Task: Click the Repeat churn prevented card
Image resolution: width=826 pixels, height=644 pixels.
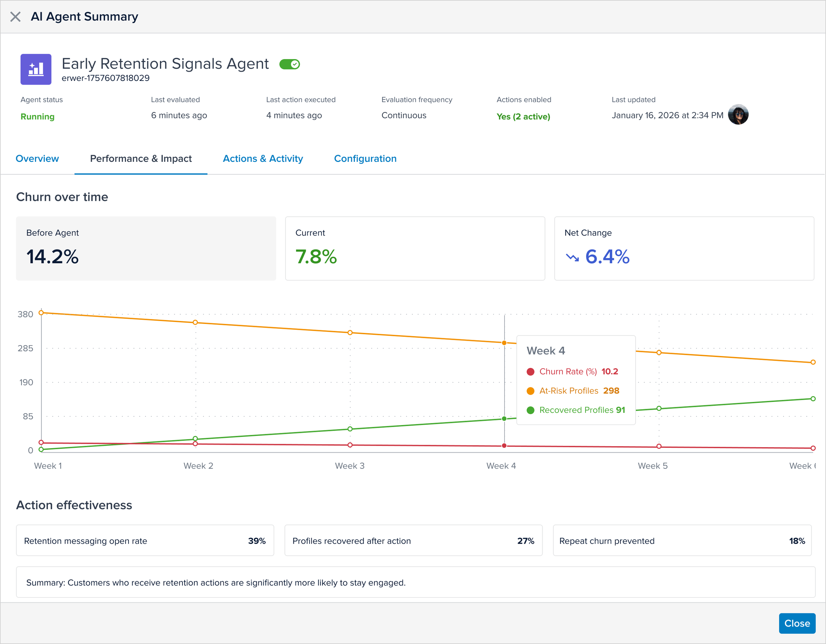Action: tap(682, 540)
